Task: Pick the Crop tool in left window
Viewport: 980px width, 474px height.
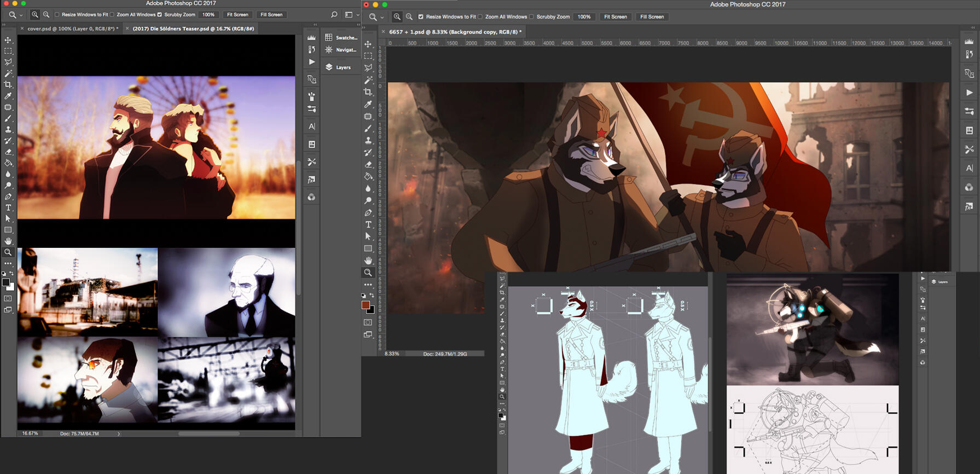Action: pos(8,84)
